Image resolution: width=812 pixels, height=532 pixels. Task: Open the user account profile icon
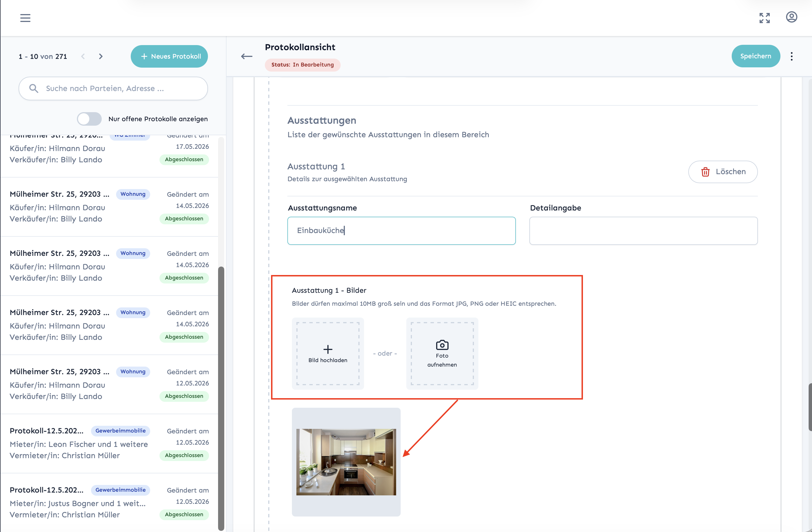(791, 17)
